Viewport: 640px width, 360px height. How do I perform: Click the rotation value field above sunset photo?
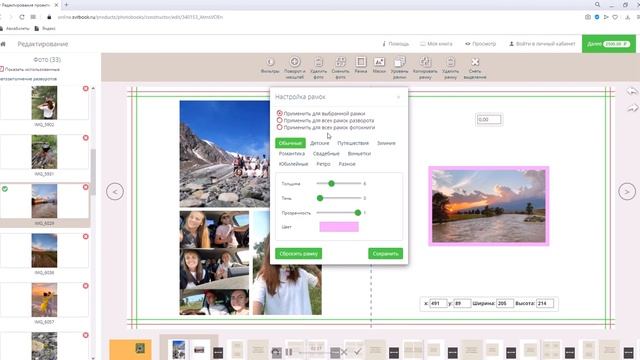489,120
